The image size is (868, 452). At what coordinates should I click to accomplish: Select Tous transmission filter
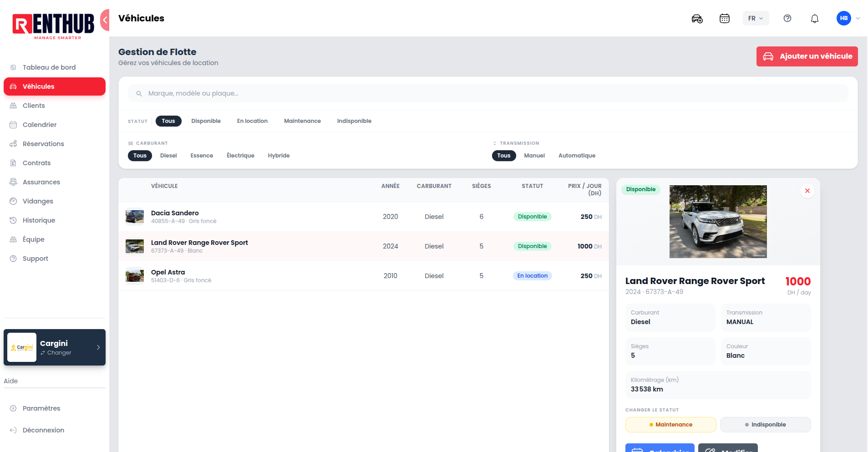point(504,156)
